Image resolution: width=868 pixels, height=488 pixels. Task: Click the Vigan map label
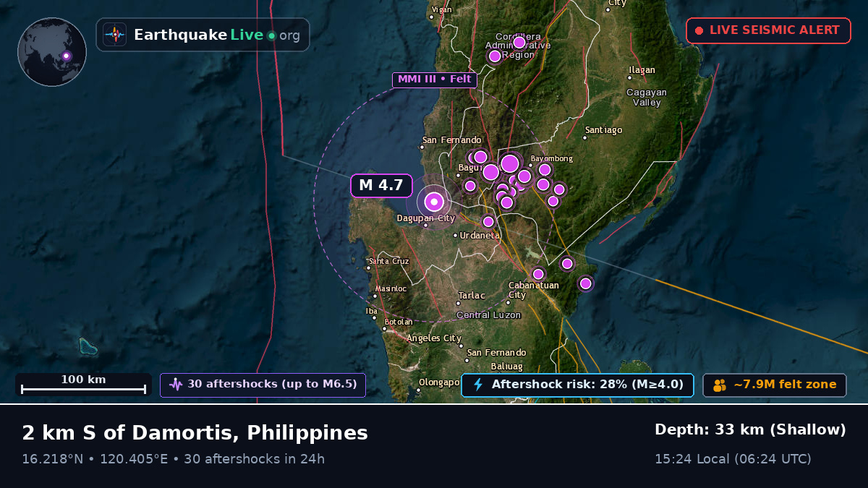click(x=441, y=10)
